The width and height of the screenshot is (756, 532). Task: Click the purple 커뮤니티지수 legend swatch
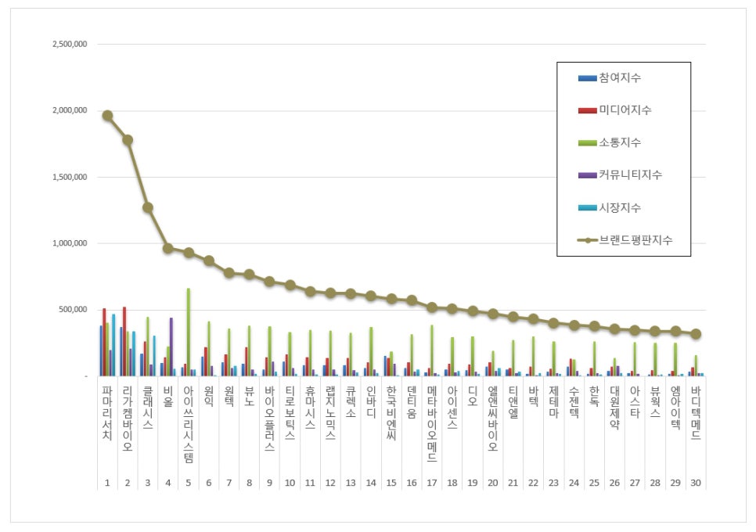tap(588, 174)
